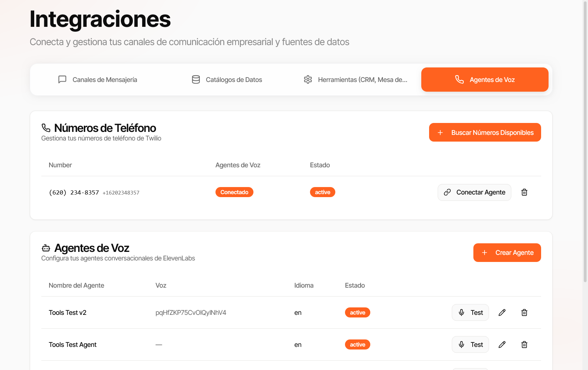Open the Canales de Mensajería tab

point(98,80)
